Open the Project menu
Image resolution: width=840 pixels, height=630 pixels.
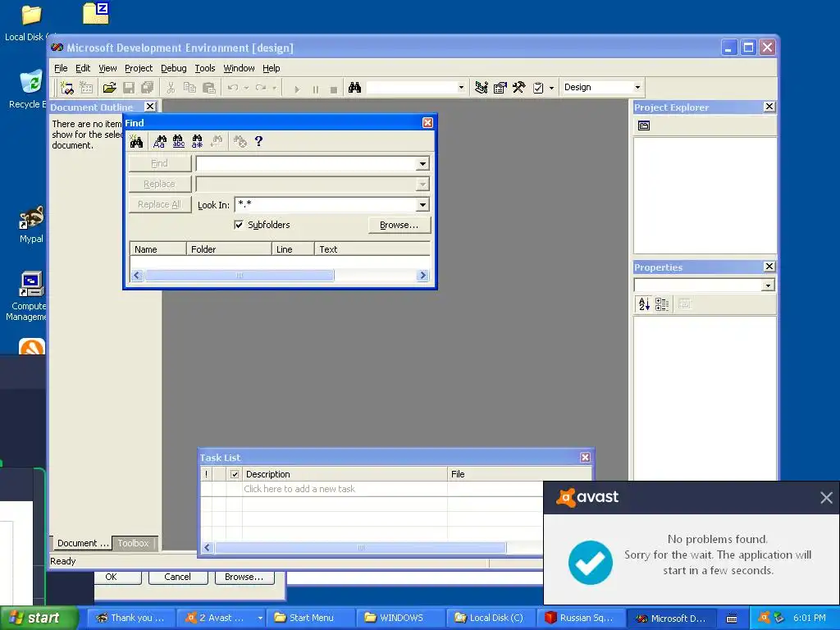[x=139, y=68]
